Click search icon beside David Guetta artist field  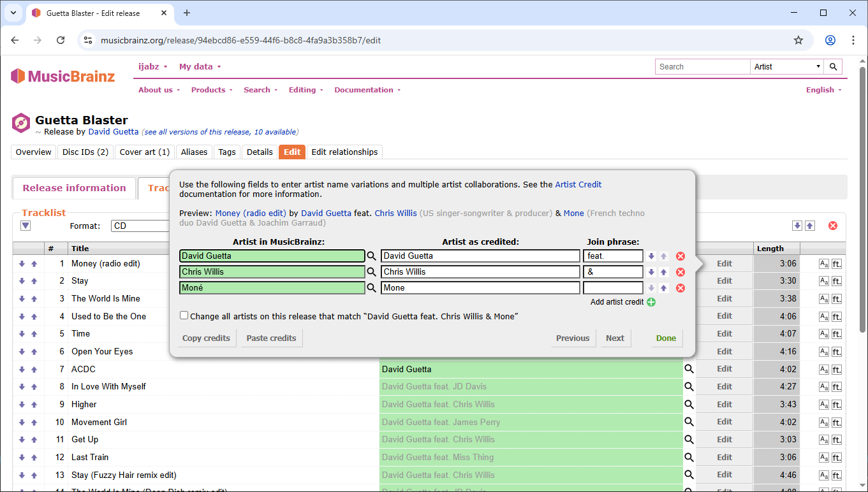371,256
